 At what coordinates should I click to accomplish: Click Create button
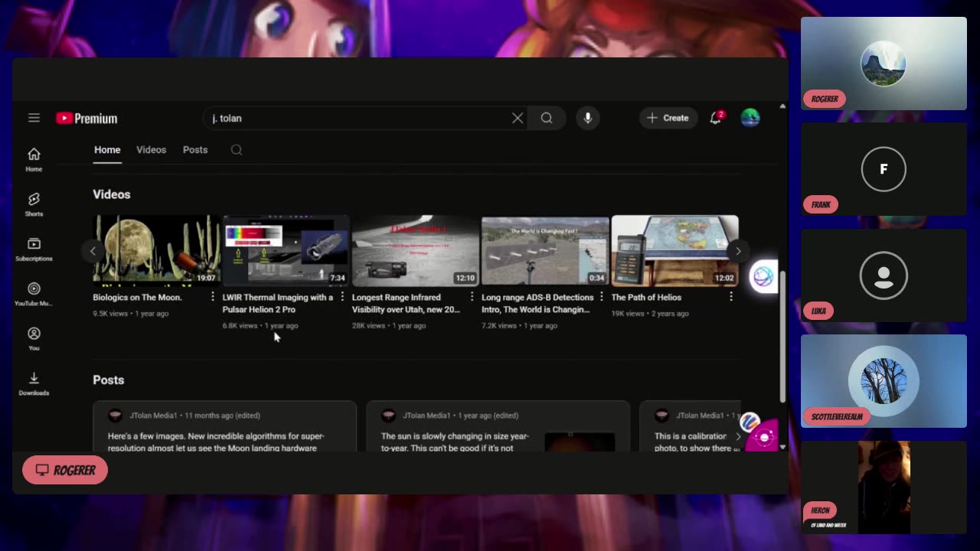[x=668, y=118]
